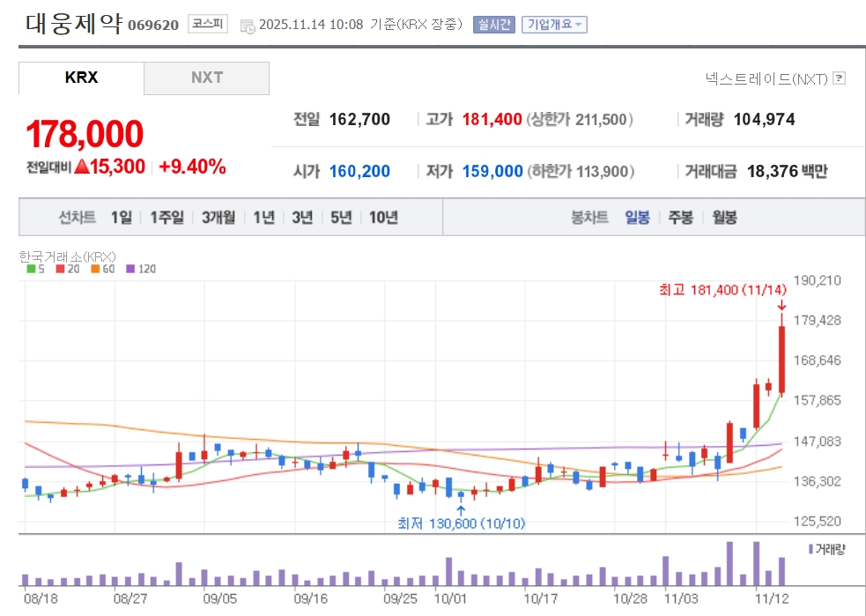Screen dimensions: 866x616
Task: Click the blue arrow above 최저 130,600
Action: click(x=460, y=508)
